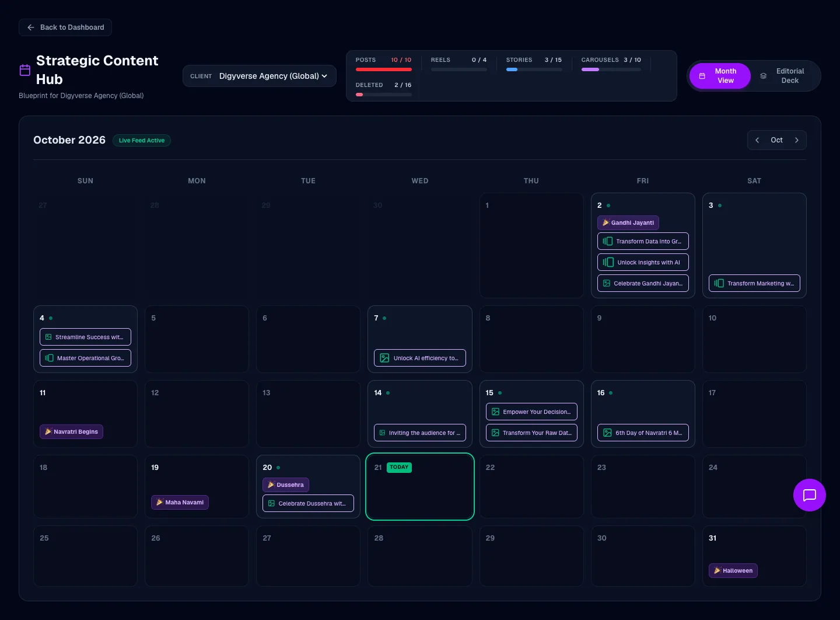The height and width of the screenshot is (620, 840).
Task: Click the Dussehra holiday tag
Action: [286, 485]
